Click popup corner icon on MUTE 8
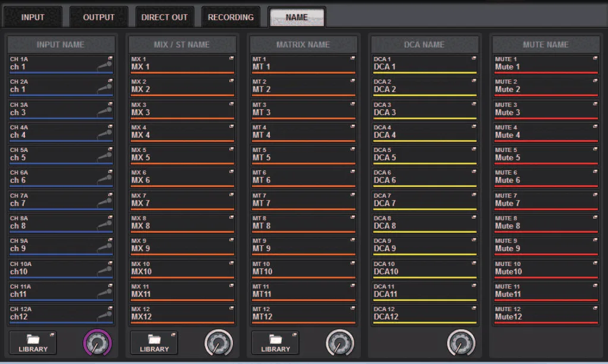 (595, 217)
